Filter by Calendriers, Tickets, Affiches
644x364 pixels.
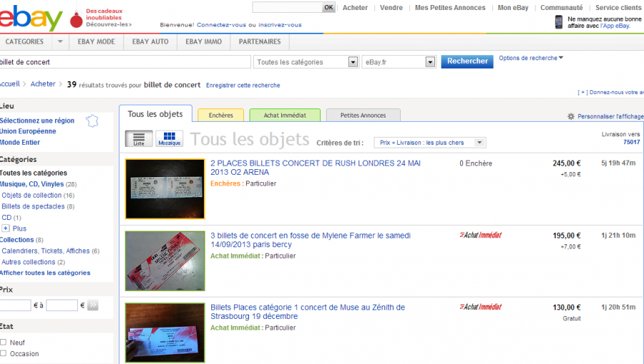[x=46, y=251]
